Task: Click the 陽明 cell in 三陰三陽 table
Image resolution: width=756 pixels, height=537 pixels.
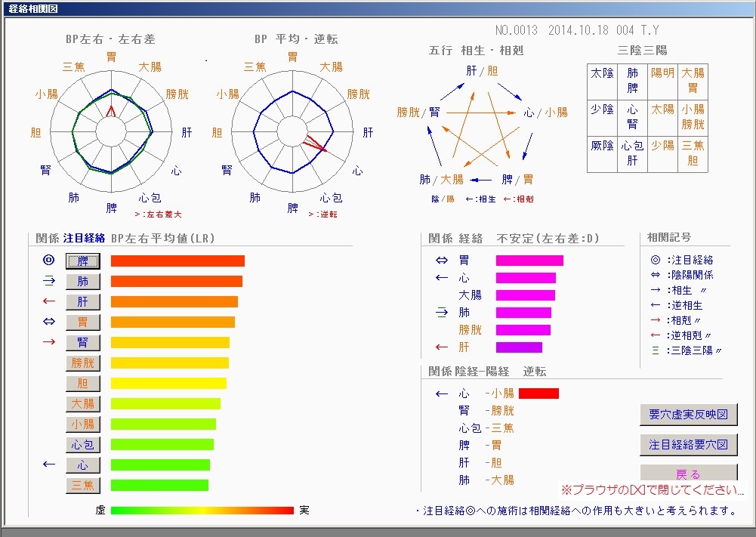Action: (x=662, y=73)
